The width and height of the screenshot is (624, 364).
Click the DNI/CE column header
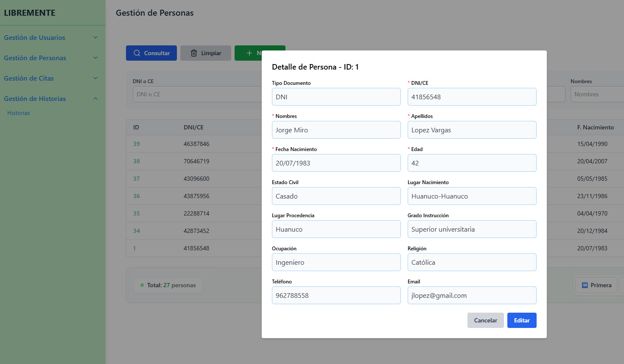click(x=193, y=127)
